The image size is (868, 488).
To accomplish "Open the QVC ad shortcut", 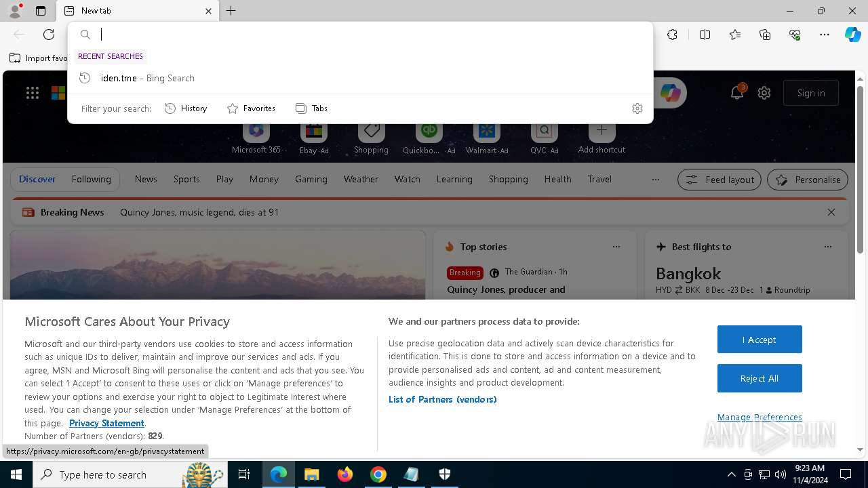I will point(545,138).
